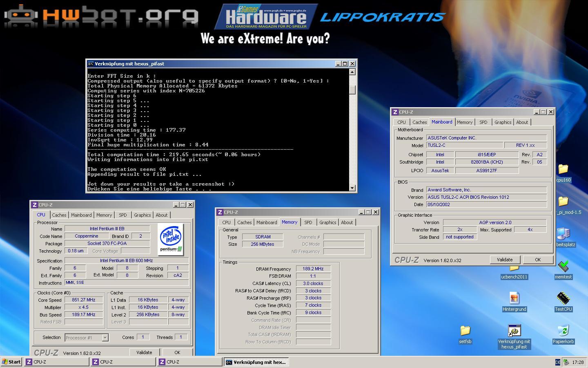Open the cpu160 folder on desktop
This screenshot has height=368, width=588.
tap(563, 169)
